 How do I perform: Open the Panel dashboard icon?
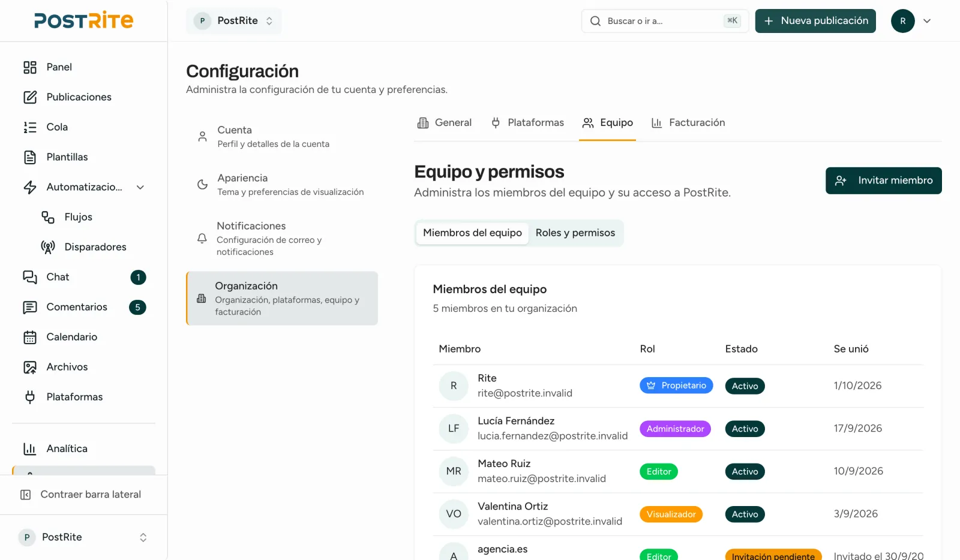pyautogui.click(x=30, y=67)
